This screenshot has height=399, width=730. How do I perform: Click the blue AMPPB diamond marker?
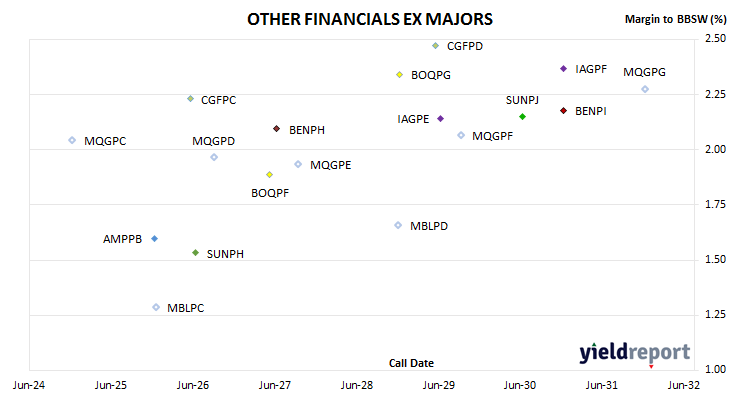pos(155,238)
